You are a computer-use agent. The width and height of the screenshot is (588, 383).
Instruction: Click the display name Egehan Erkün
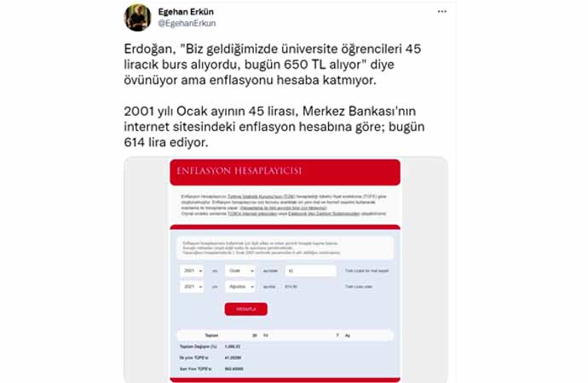186,12
